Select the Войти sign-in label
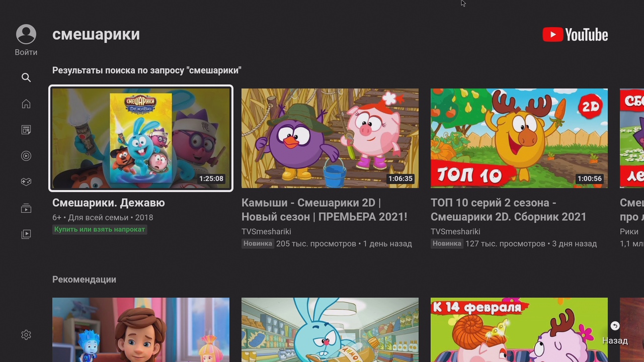Screen dimensions: 644x362 click(26, 52)
